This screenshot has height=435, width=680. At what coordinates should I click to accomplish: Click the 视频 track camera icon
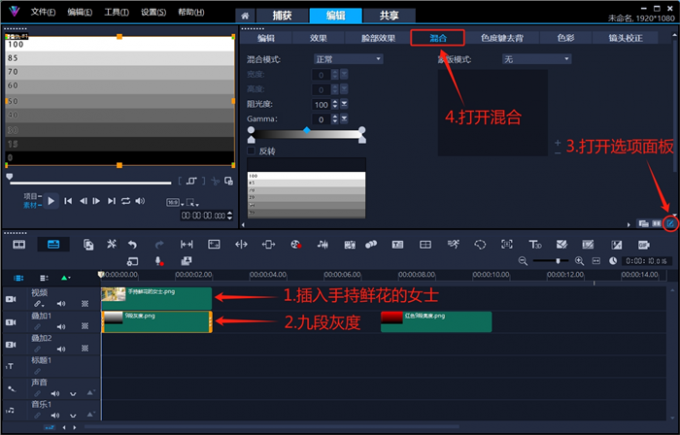pos(11,299)
